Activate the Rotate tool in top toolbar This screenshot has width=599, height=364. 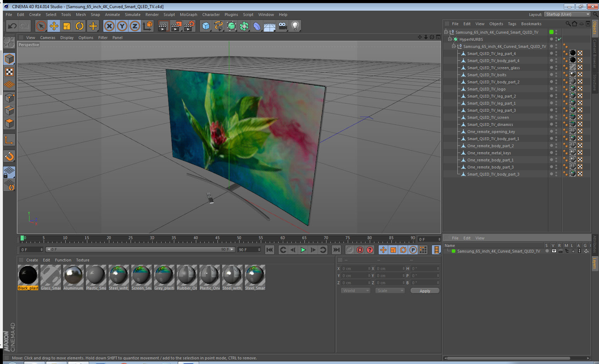(80, 26)
